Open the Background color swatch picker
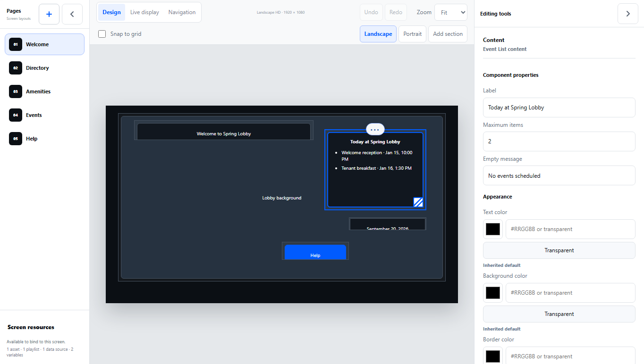 [x=493, y=293]
